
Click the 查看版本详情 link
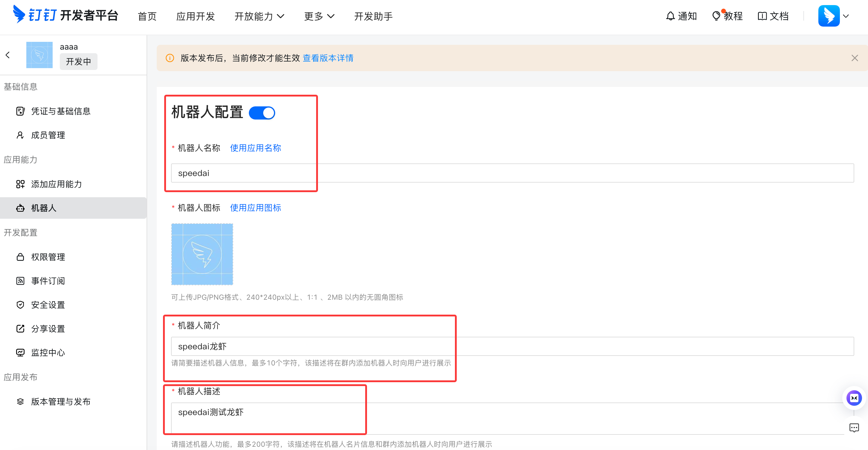[x=328, y=58]
